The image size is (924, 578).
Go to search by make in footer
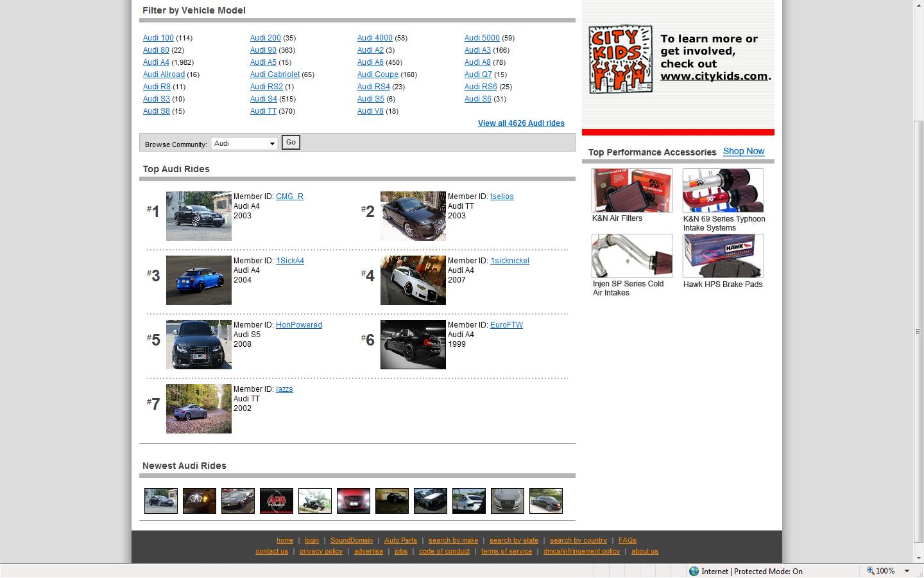(453, 540)
